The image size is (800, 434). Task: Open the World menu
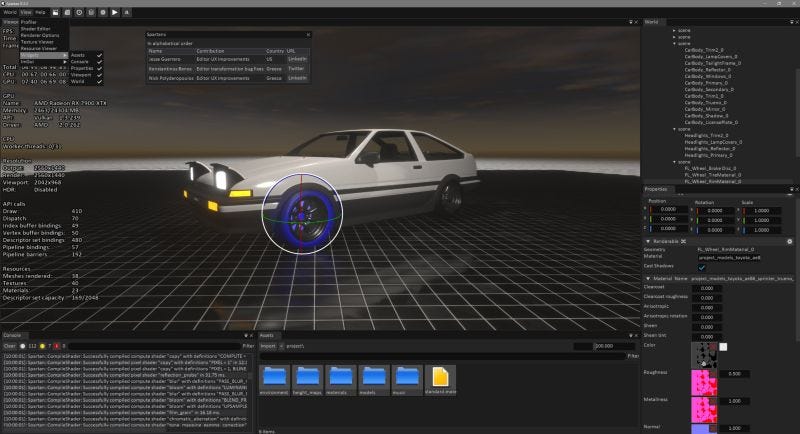(x=10, y=12)
